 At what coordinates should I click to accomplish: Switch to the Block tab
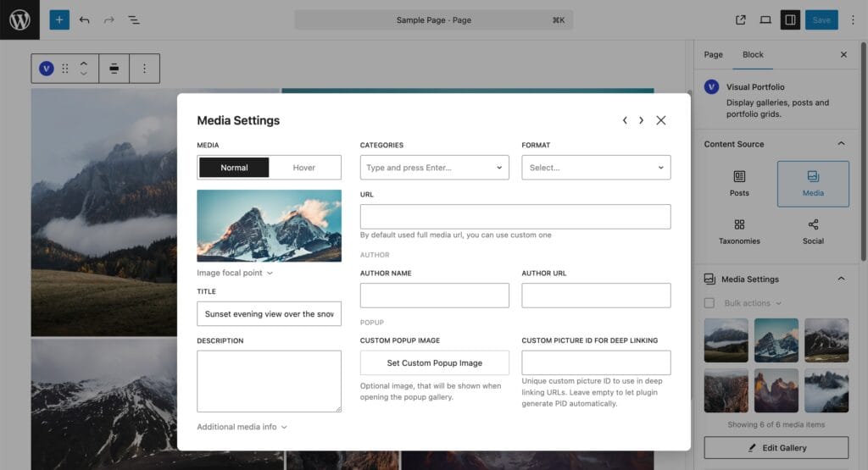click(753, 55)
